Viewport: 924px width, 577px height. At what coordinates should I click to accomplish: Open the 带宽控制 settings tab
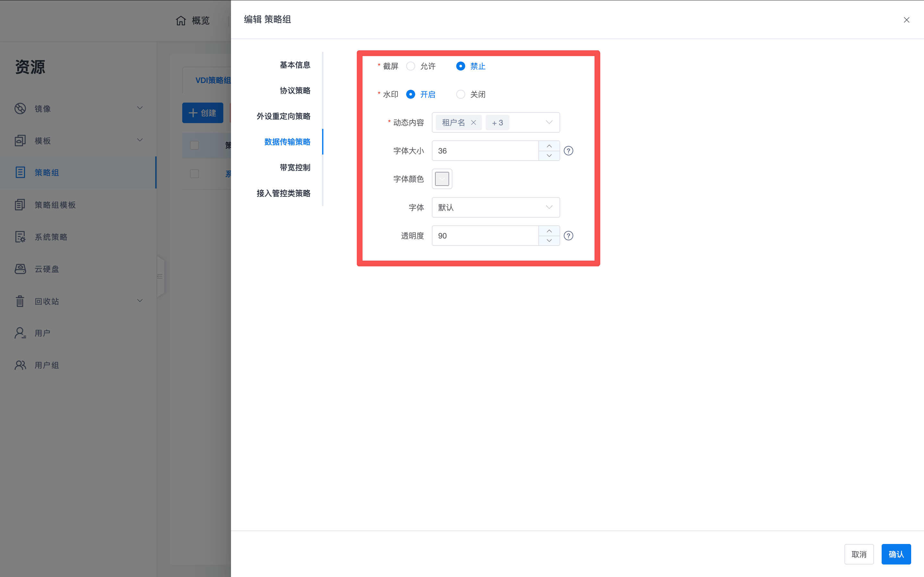[295, 167]
